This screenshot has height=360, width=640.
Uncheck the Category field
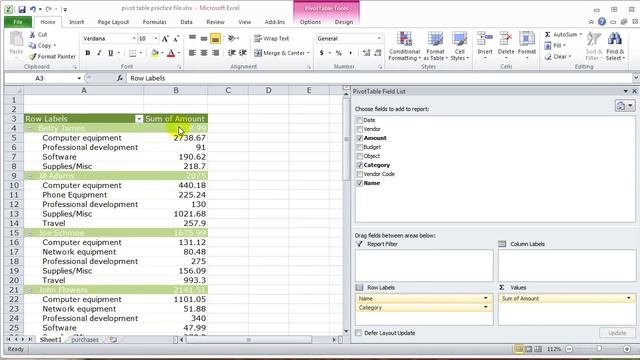point(360,165)
